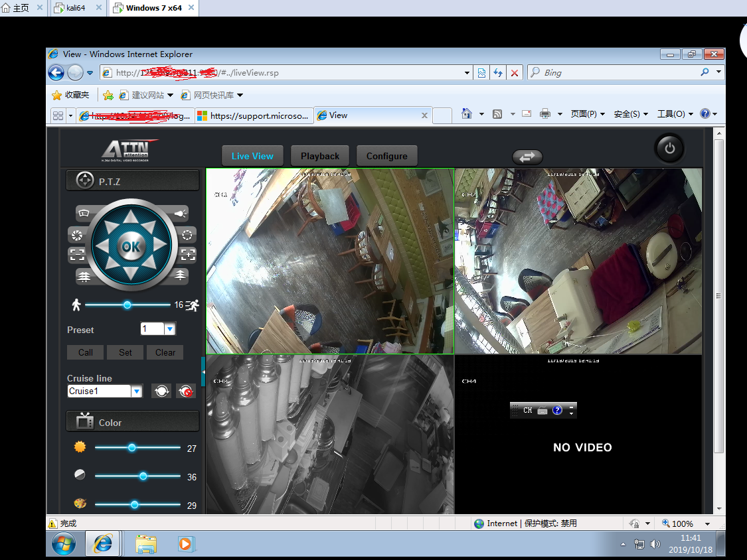
Task: Select the CH2 camera feed
Action: tap(578, 261)
